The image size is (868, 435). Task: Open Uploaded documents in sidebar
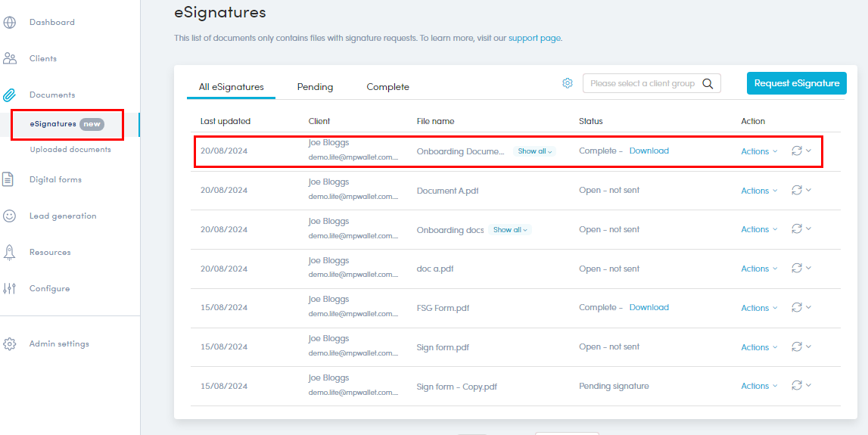[70, 150]
